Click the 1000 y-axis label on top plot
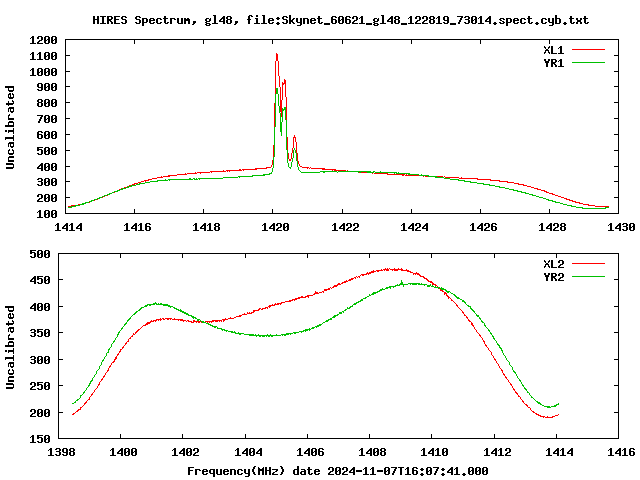640x480 pixels. point(43,72)
